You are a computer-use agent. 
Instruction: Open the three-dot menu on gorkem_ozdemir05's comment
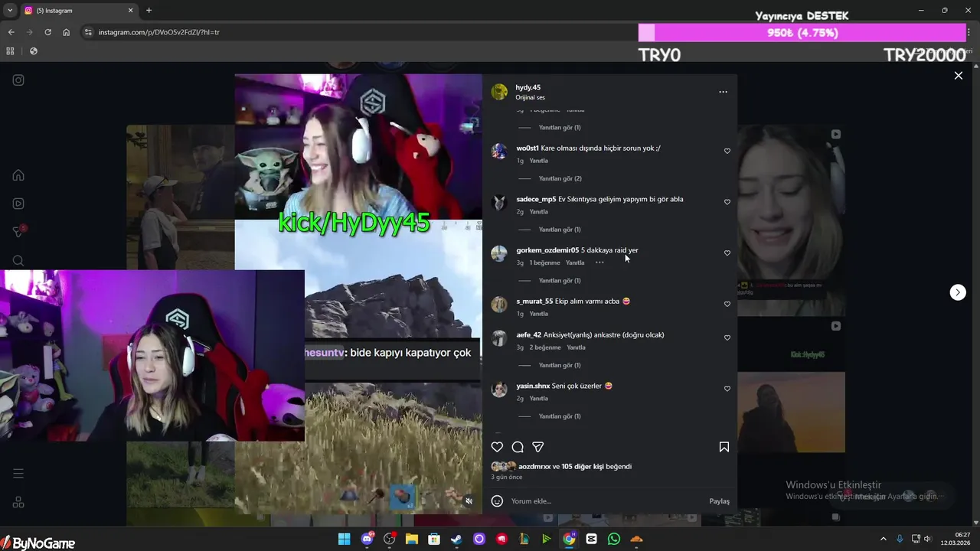pyautogui.click(x=599, y=262)
